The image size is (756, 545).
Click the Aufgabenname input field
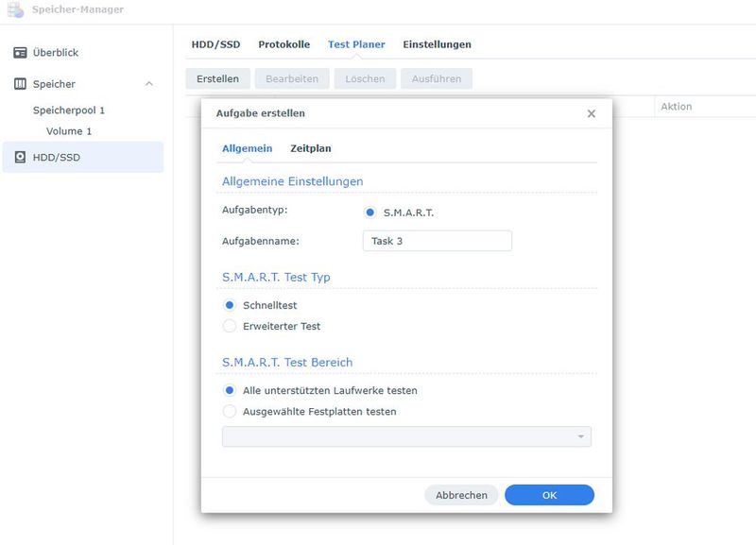point(435,241)
